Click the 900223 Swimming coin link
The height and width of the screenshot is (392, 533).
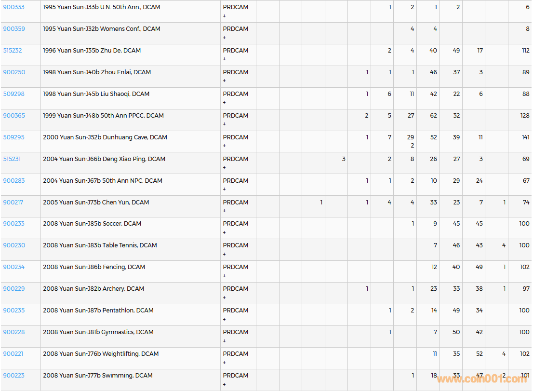[13, 376]
